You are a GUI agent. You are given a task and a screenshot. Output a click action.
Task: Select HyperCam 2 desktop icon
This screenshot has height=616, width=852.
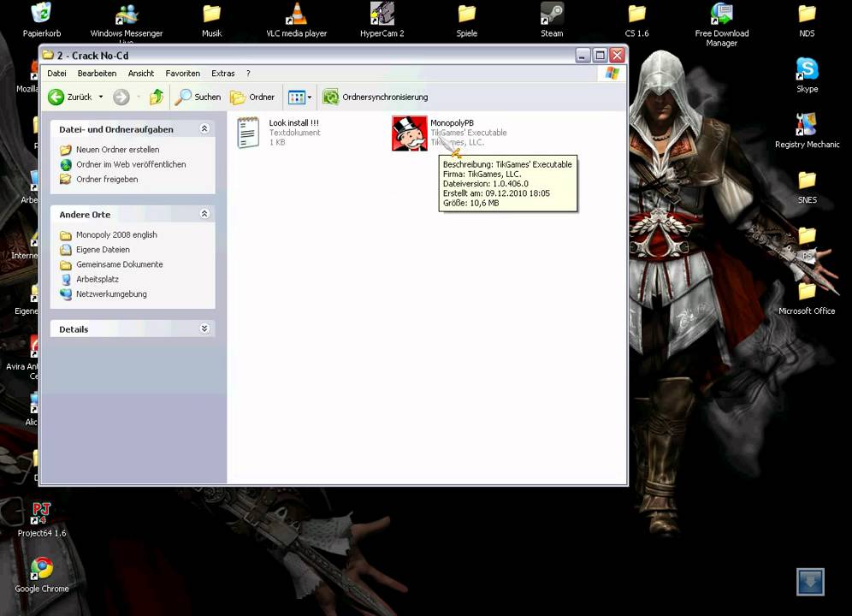tap(382, 20)
